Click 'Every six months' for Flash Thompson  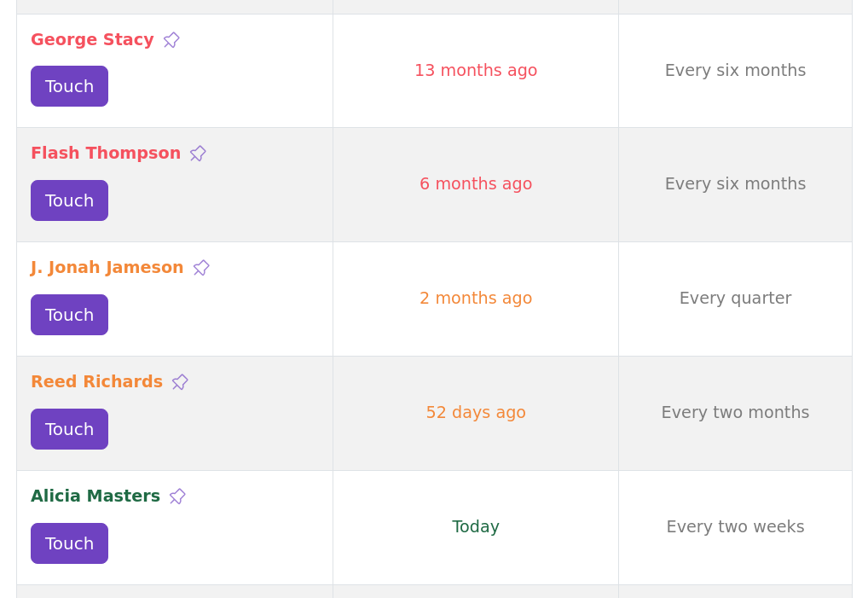[x=735, y=184]
